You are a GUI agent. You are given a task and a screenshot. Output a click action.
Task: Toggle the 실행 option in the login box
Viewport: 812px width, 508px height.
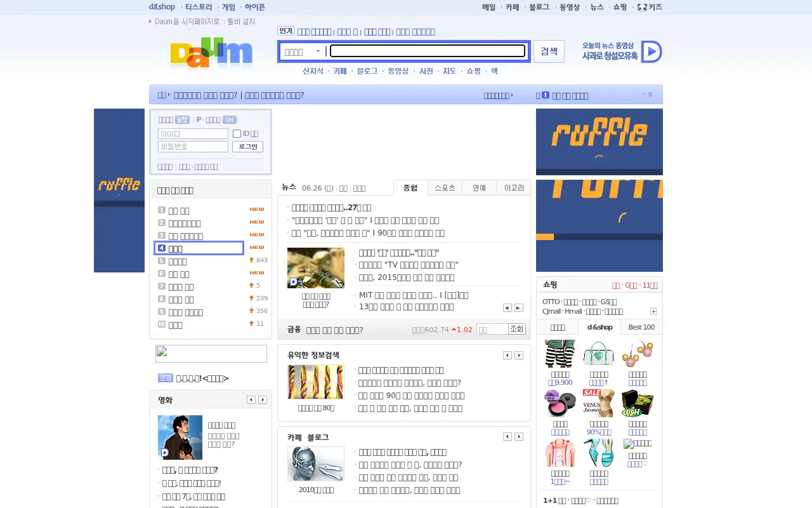[x=182, y=120]
